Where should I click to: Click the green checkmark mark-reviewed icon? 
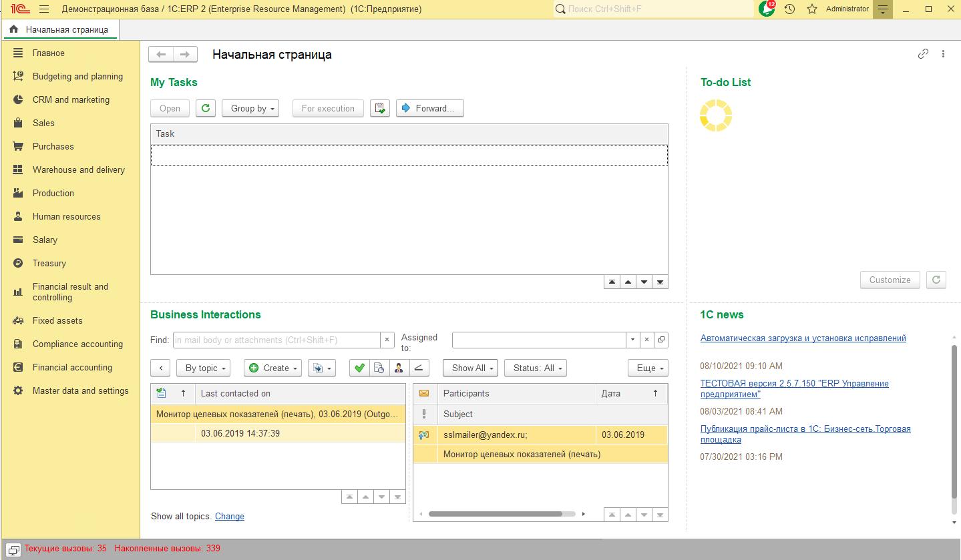pyautogui.click(x=359, y=368)
